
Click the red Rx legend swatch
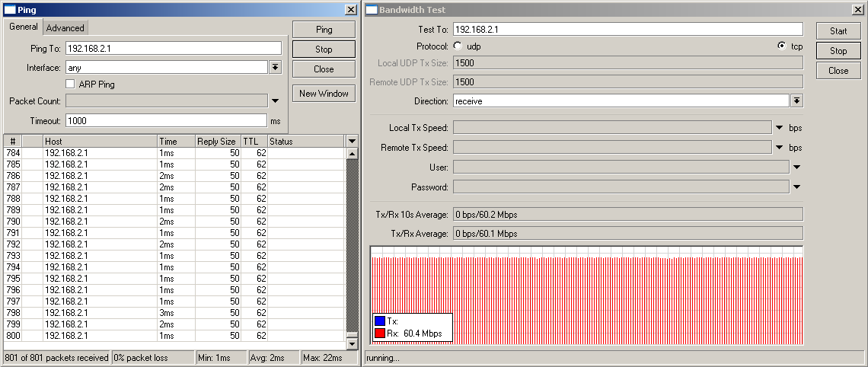pyautogui.click(x=380, y=333)
